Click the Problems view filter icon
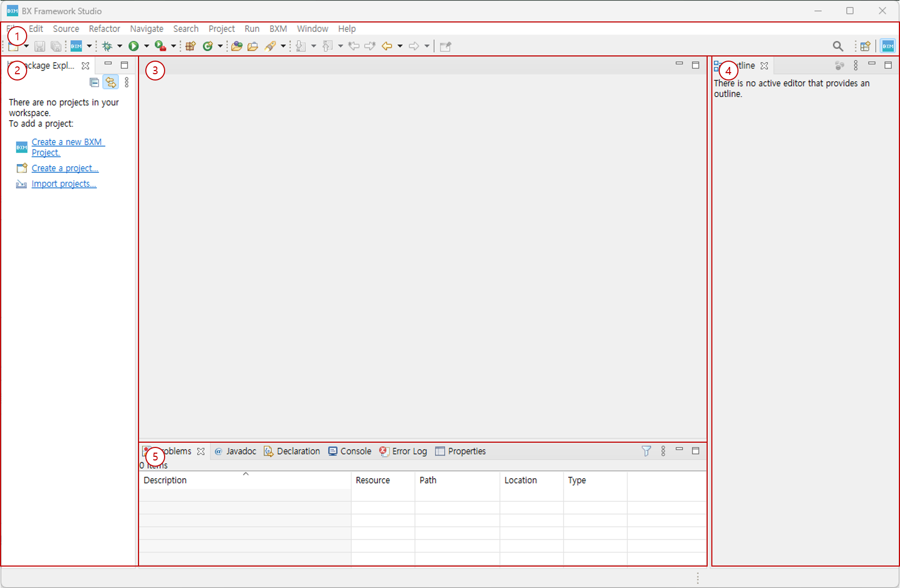900x588 pixels. pyautogui.click(x=646, y=451)
